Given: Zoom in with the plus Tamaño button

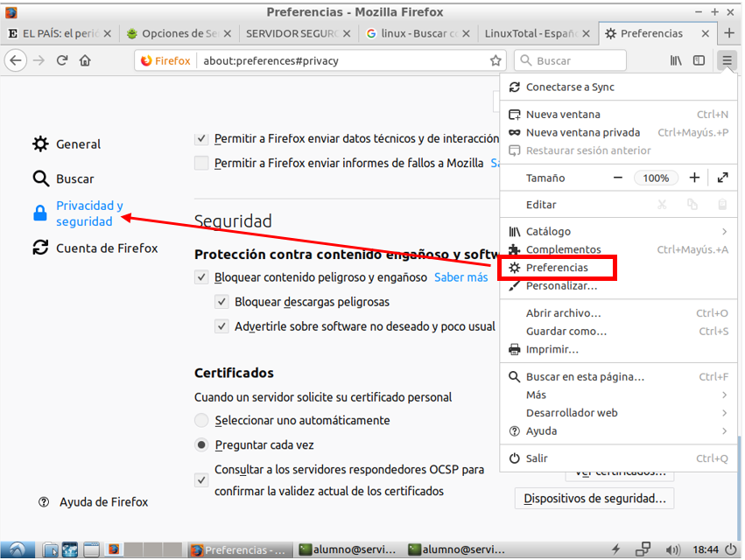Looking at the screenshot, I should click(694, 178).
